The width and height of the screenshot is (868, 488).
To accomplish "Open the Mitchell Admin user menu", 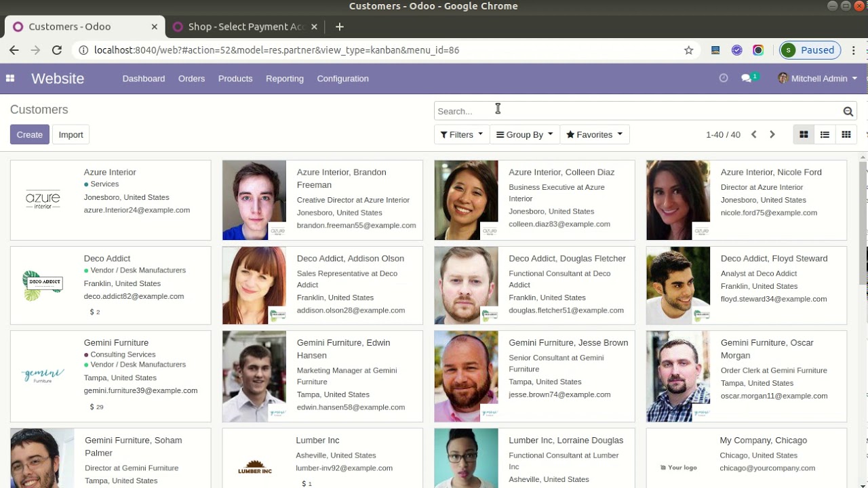I will pos(818,79).
